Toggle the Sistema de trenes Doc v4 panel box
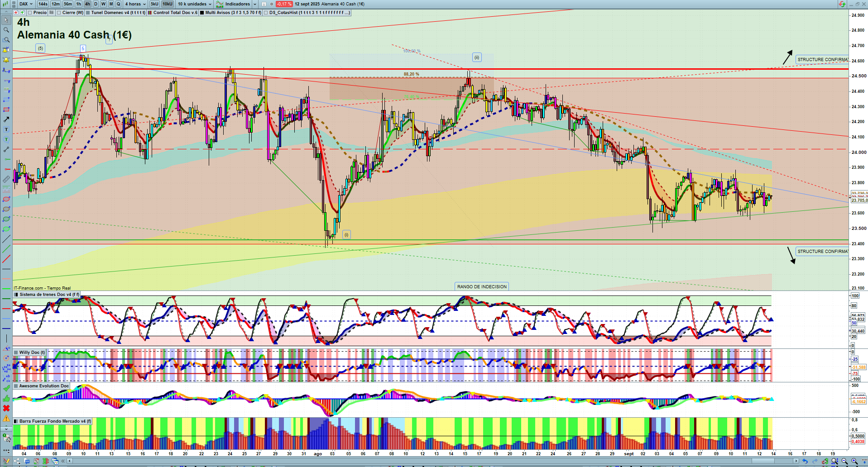The height and width of the screenshot is (467, 868). pyautogui.click(x=16, y=295)
